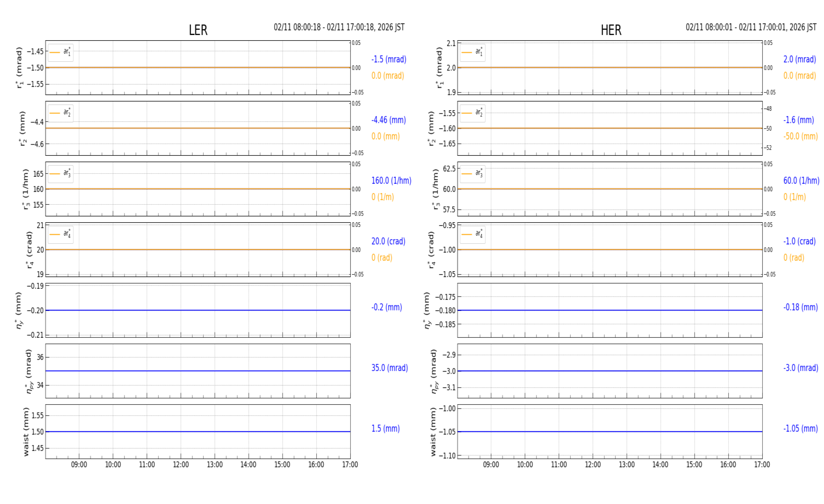
Task: Click the 15:00 tick under the LER plots
Action: tap(282, 465)
